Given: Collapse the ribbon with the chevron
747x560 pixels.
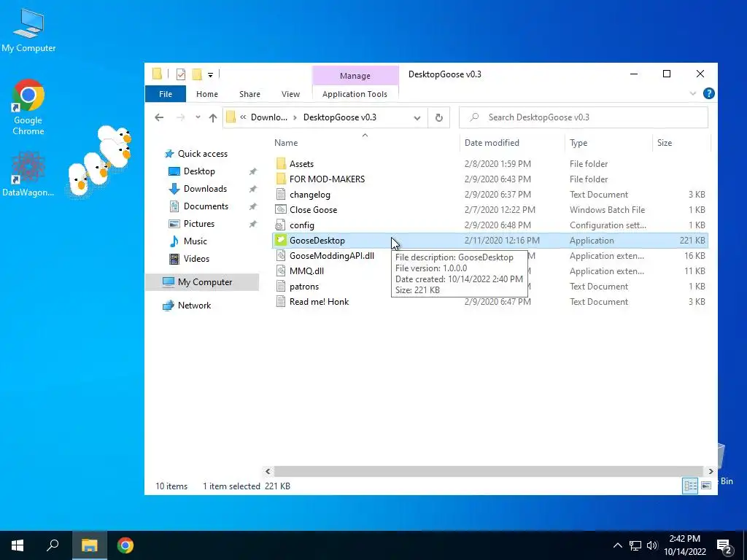Looking at the screenshot, I should click(693, 94).
